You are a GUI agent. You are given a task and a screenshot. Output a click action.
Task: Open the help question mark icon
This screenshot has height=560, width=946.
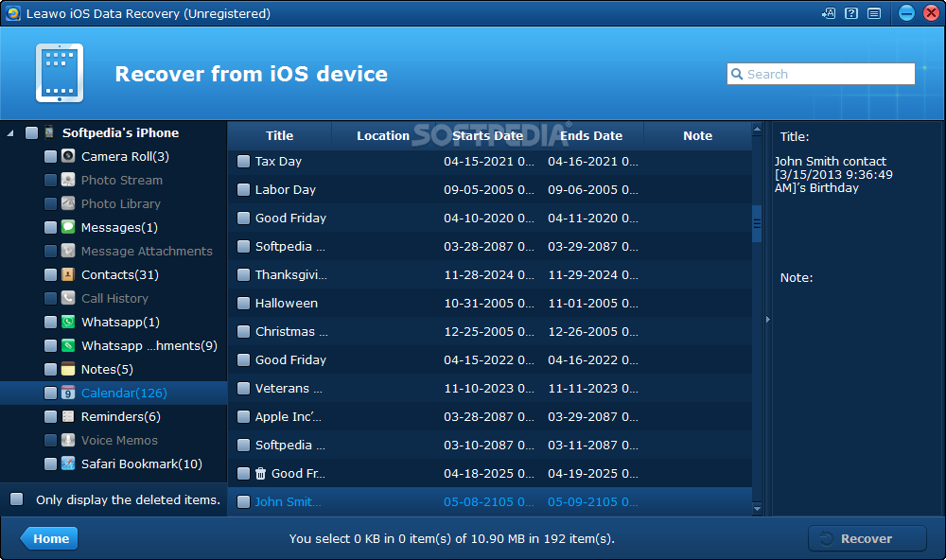coord(851,13)
